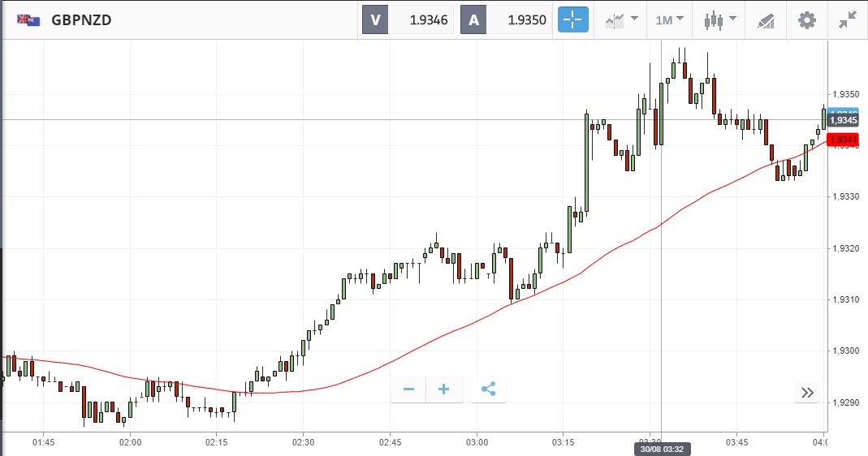Viewport: 868px width, 456px height.
Task: Share the chart via share icon
Action: click(488, 389)
